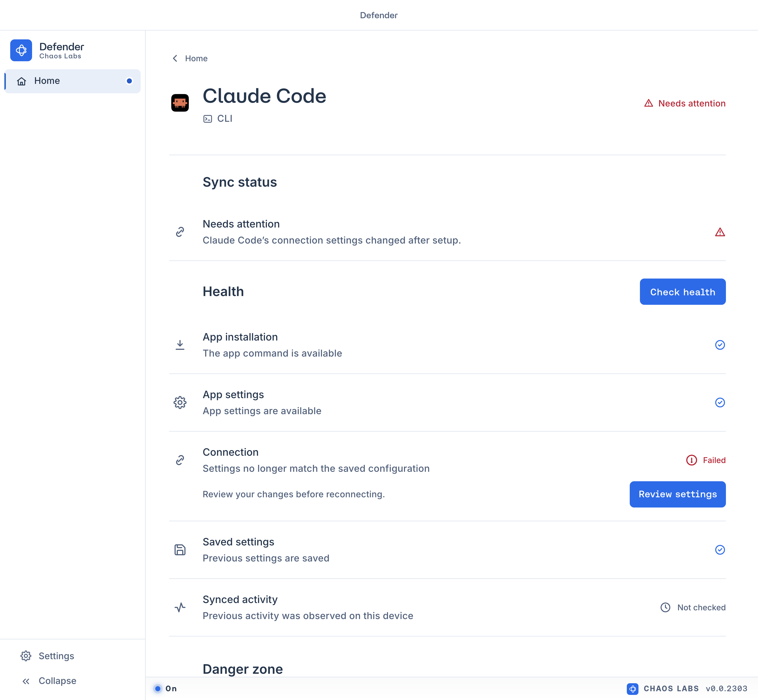
Task: Open the Home item in the sidebar
Action: tap(72, 81)
